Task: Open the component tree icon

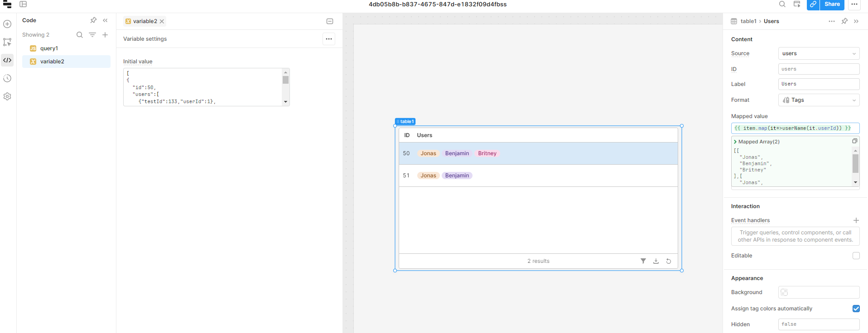Action: [x=7, y=42]
